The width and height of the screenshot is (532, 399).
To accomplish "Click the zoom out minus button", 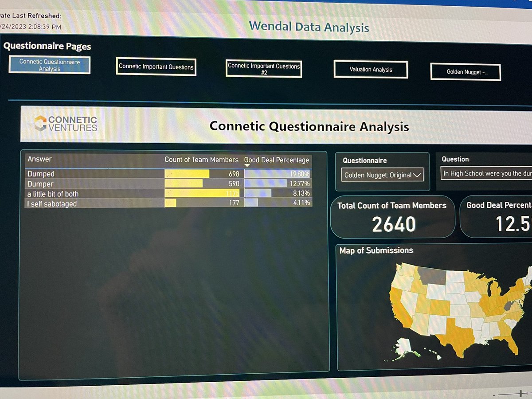I will coord(494,394).
